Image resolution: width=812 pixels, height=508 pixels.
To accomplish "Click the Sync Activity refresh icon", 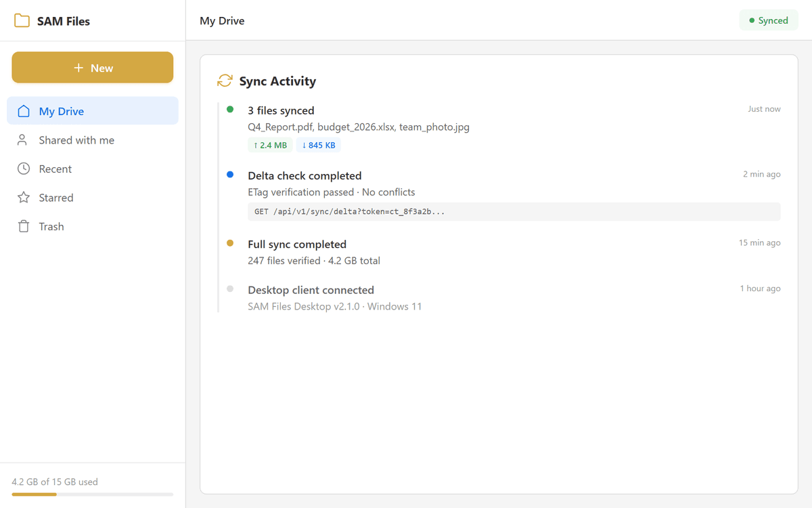I will [224, 80].
